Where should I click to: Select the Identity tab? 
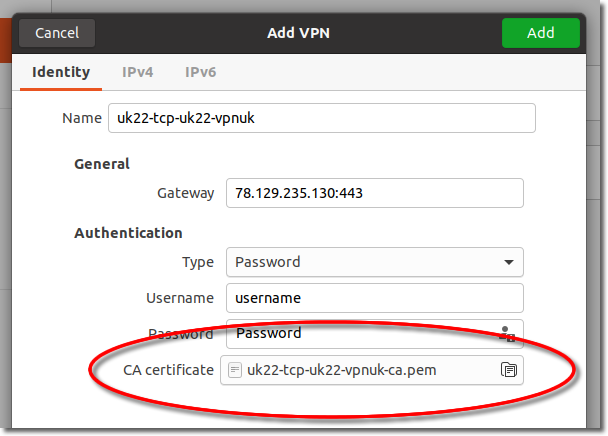(61, 73)
